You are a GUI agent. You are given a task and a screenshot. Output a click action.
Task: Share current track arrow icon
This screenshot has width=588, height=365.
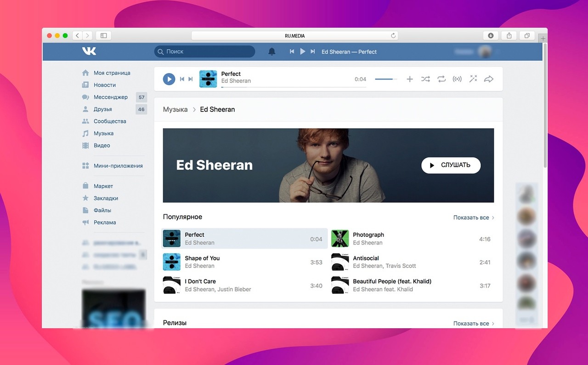coord(489,79)
